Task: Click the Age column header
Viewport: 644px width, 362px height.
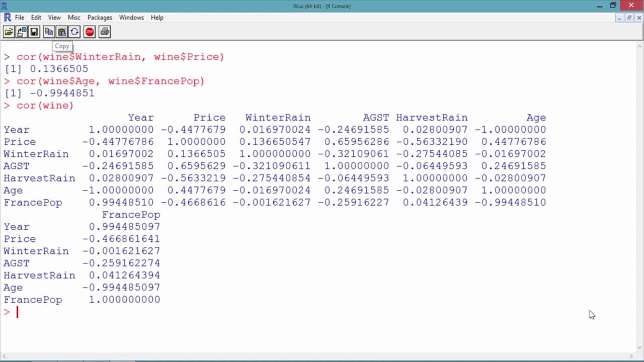Action: (536, 118)
